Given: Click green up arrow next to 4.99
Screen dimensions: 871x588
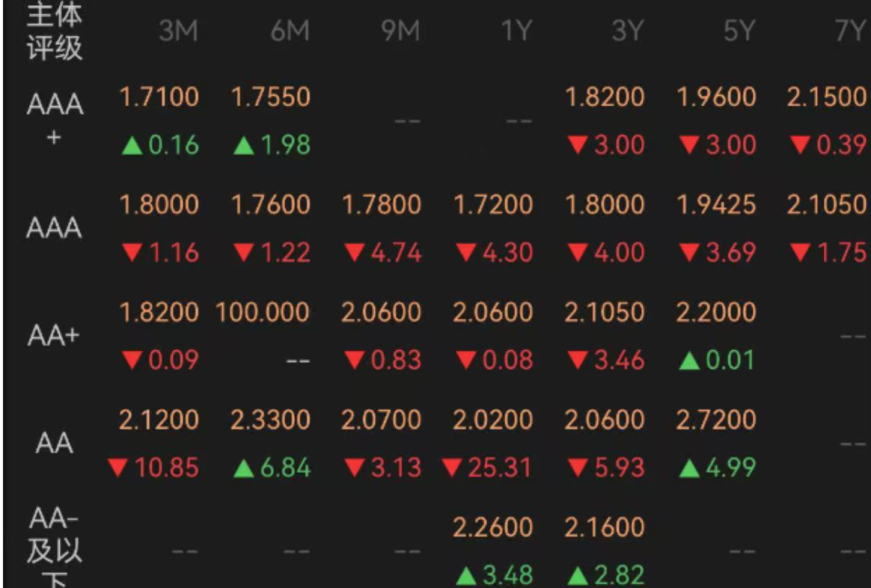Looking at the screenshot, I should (689, 468).
